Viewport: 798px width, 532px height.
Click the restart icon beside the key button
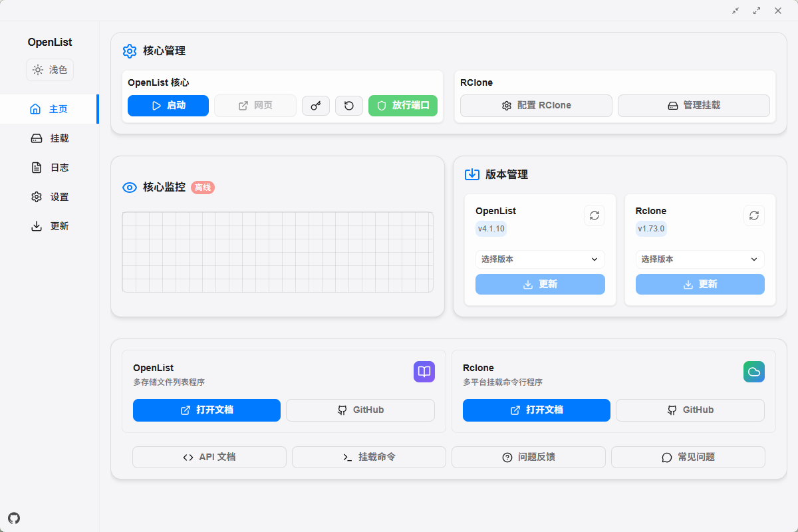pyautogui.click(x=349, y=106)
